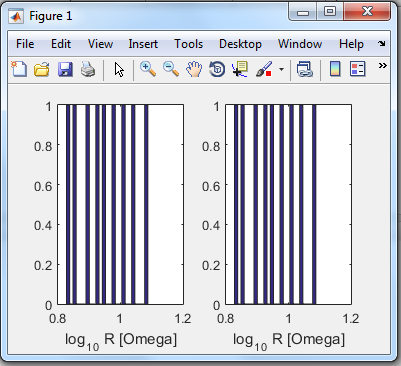Minimize the Figure 1 window

[x=303, y=13]
